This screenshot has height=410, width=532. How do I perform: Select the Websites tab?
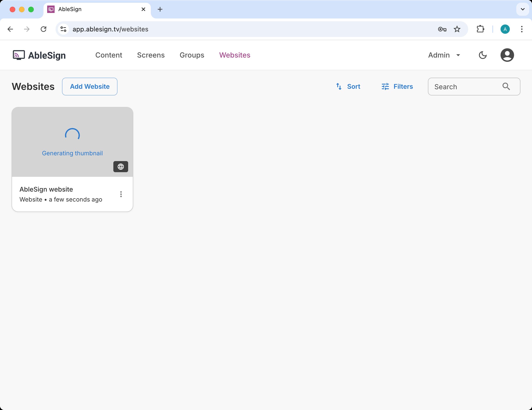coord(235,55)
